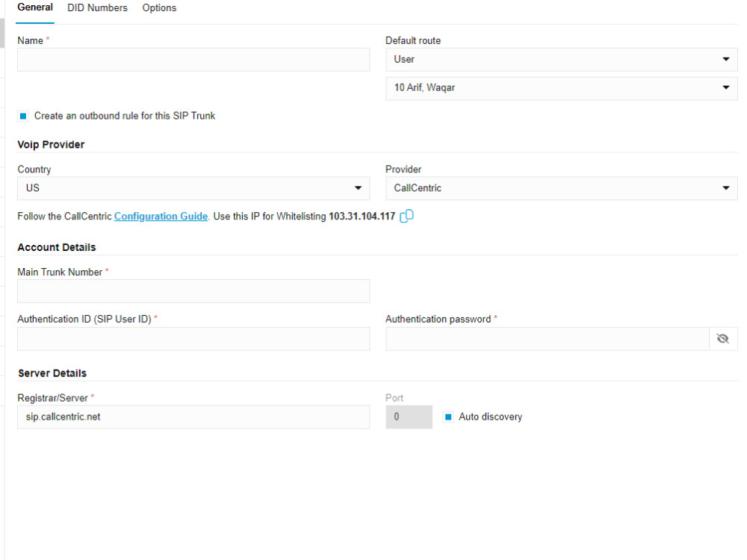Toggle password visibility eye icon
Screen dimensions: 747x560
[722, 338]
